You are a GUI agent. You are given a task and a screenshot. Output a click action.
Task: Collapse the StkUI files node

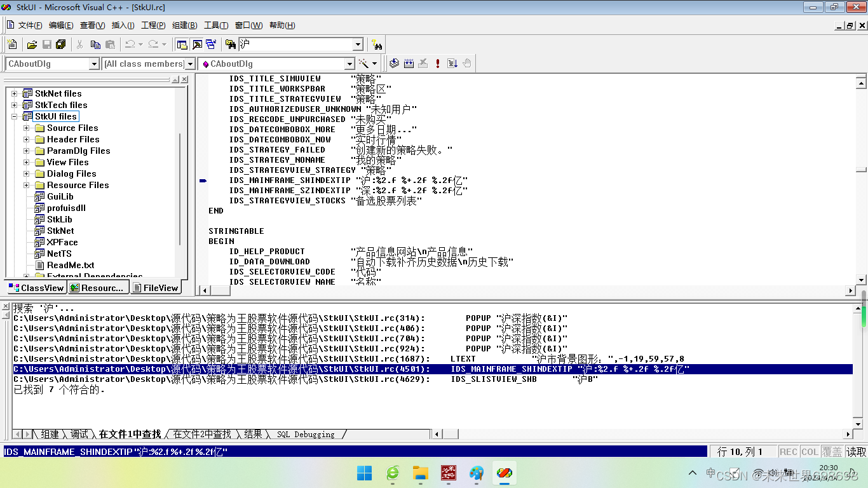(14, 116)
